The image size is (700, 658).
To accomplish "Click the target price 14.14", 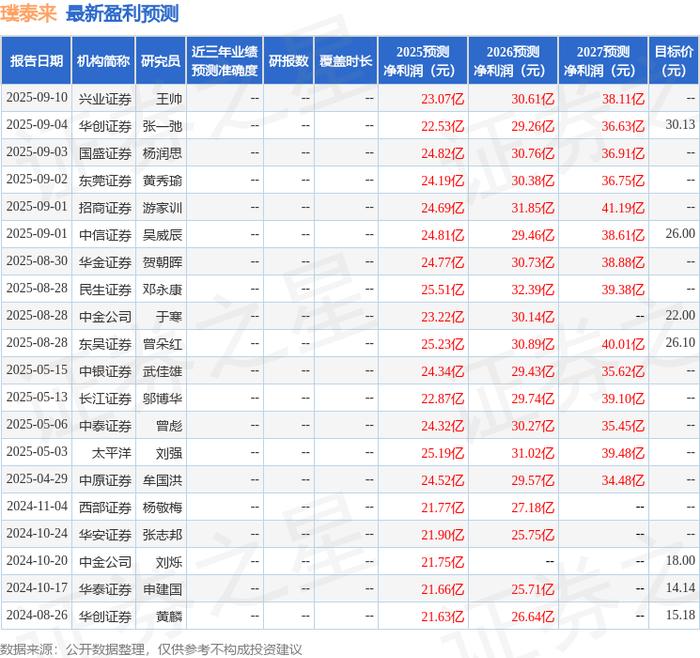I will (x=680, y=588).
